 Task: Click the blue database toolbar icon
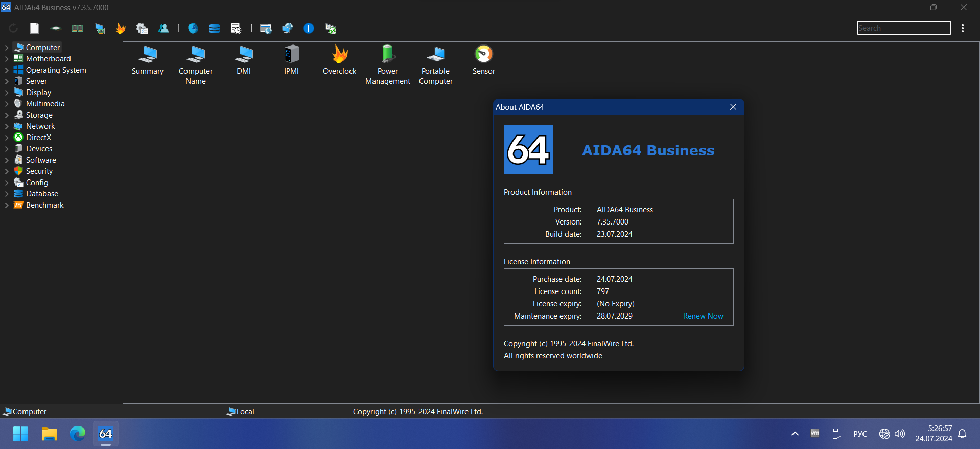click(x=214, y=28)
